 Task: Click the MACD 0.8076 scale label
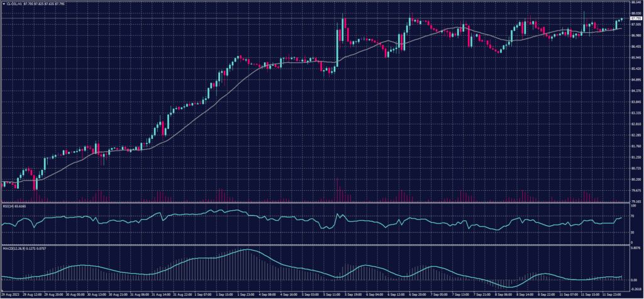[635, 248]
